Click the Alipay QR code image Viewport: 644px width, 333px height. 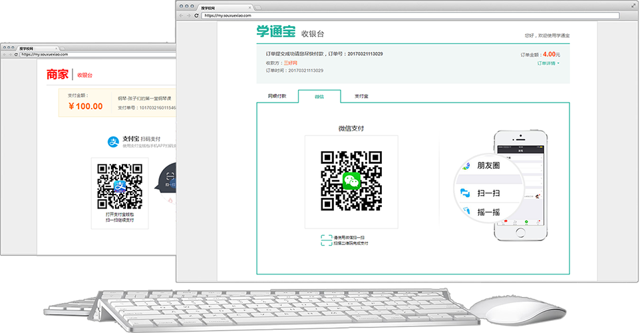[120, 186]
